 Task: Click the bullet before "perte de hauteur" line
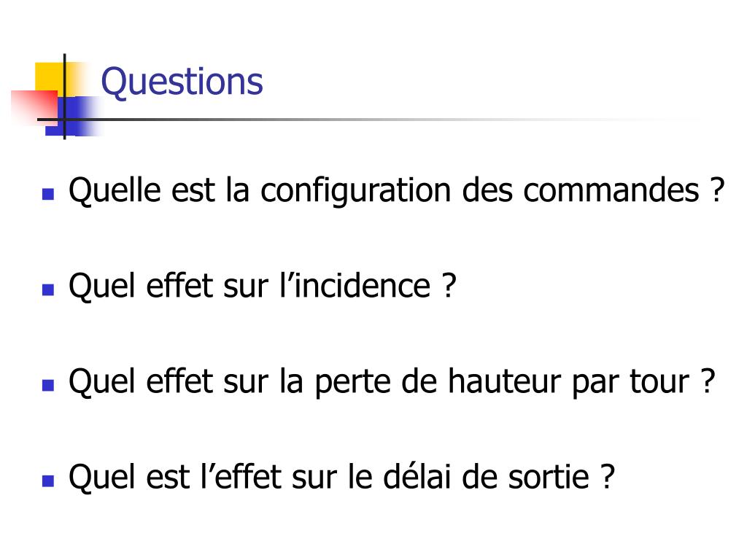(47, 385)
